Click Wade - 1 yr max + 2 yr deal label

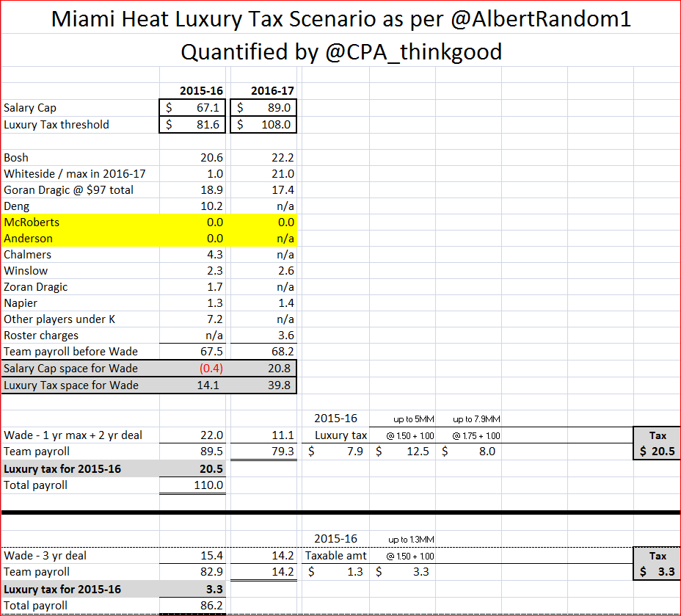point(73,435)
